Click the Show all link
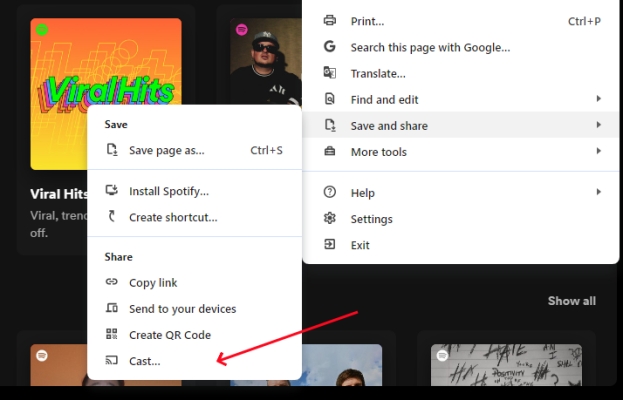Image resolution: width=623 pixels, height=400 pixels. tap(572, 301)
